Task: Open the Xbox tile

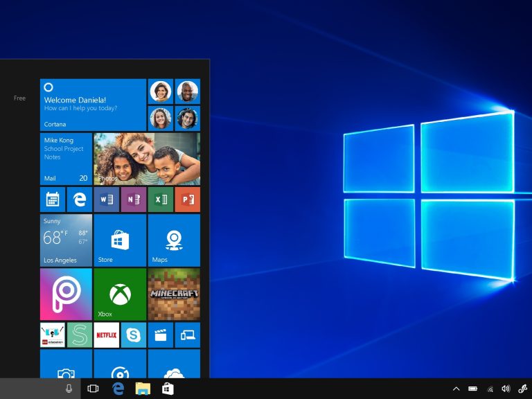Action: [x=120, y=294]
